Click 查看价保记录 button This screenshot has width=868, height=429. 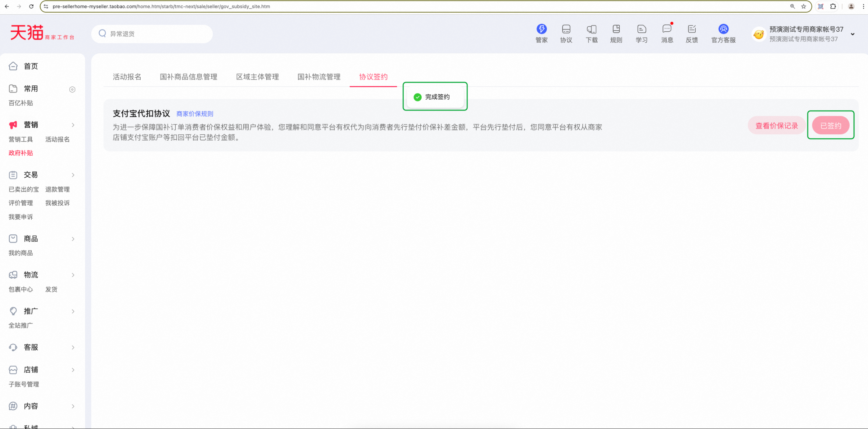776,125
